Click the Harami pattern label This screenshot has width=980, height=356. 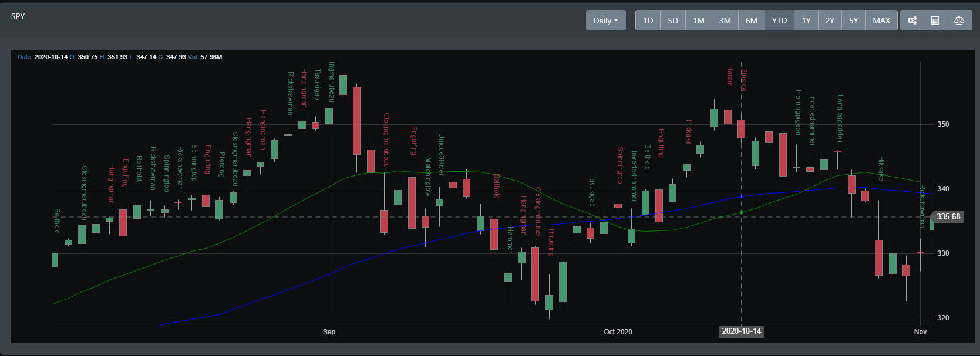point(730,77)
